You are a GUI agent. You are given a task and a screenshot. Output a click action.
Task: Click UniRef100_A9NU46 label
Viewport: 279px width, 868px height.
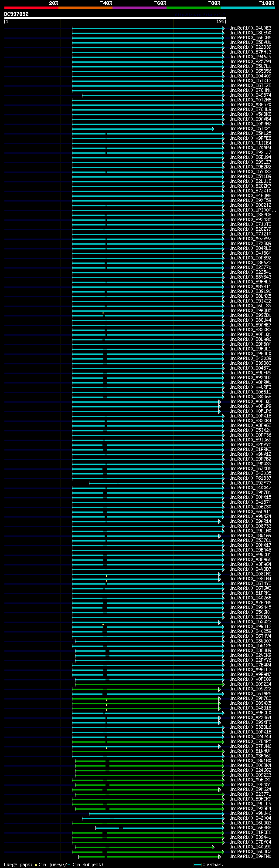[x=250, y=813]
